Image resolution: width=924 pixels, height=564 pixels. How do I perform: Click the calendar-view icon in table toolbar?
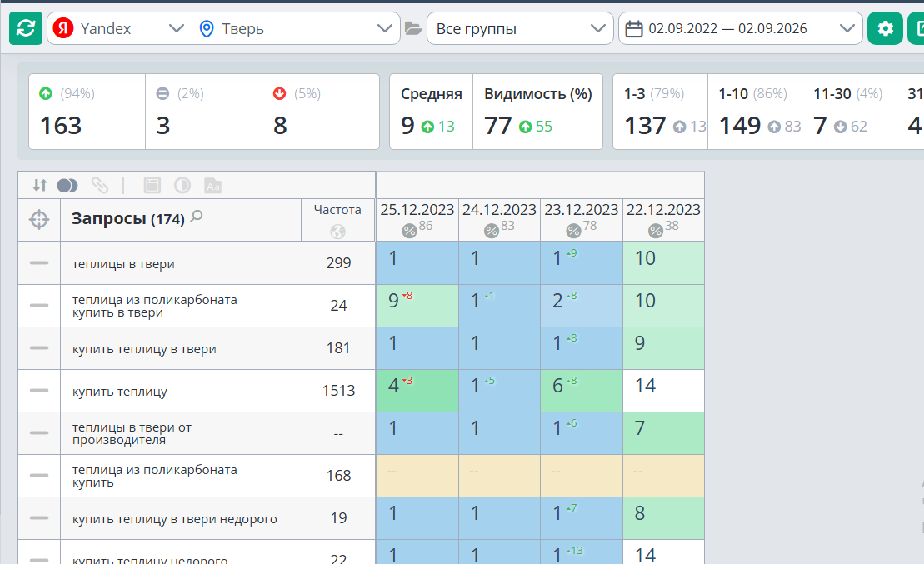click(152, 186)
